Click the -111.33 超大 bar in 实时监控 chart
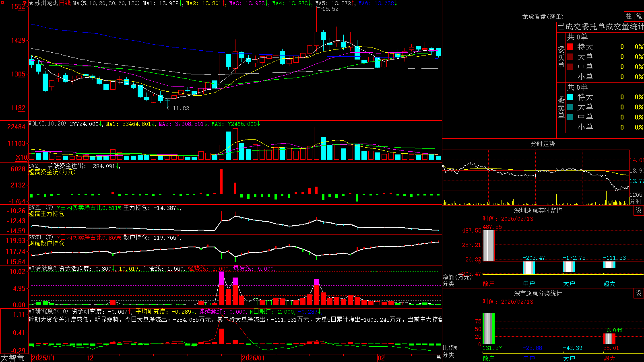Image resolution: width=644 pixels, height=362 pixels. click(x=609, y=265)
